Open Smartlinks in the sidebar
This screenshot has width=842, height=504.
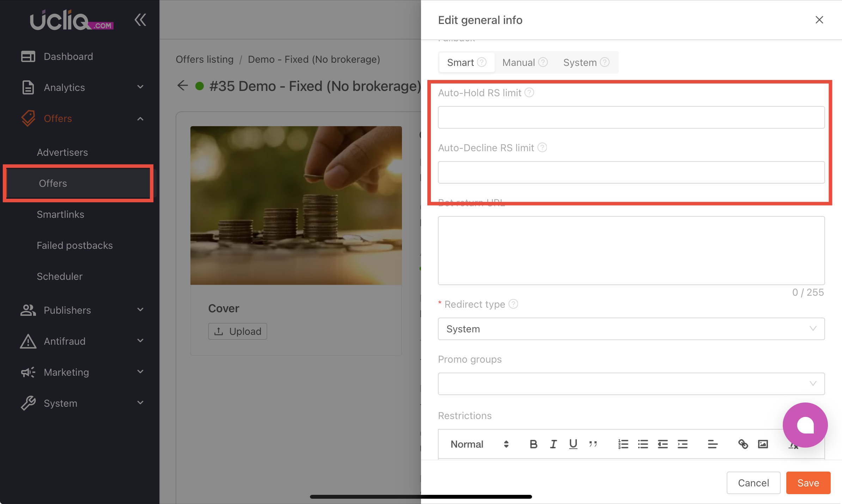click(60, 214)
